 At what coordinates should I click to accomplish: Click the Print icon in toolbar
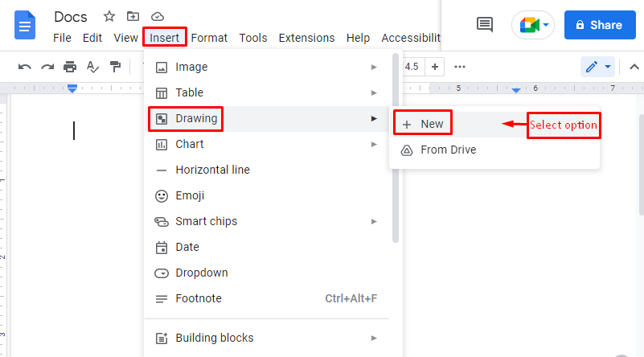coord(70,67)
